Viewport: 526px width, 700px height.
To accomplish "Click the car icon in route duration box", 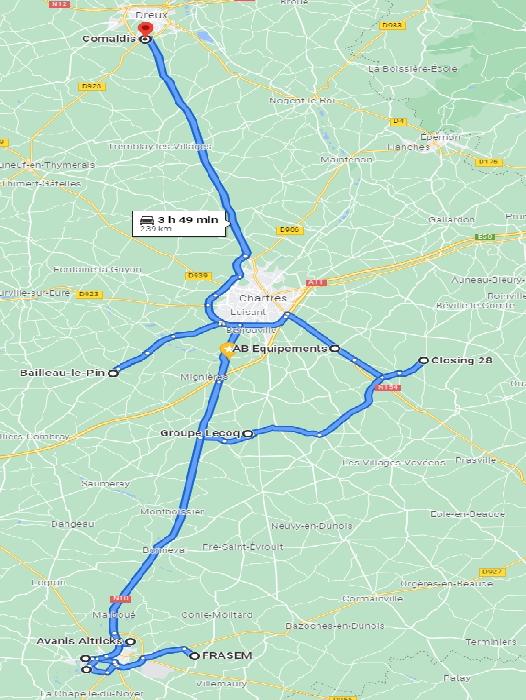I will [x=146, y=220].
